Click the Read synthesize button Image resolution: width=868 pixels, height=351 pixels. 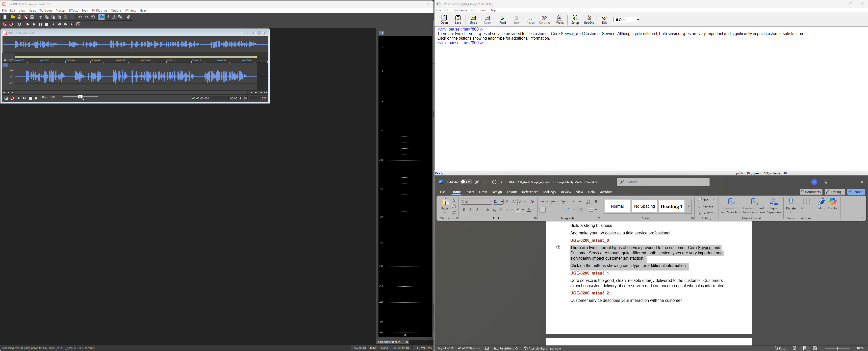502,19
